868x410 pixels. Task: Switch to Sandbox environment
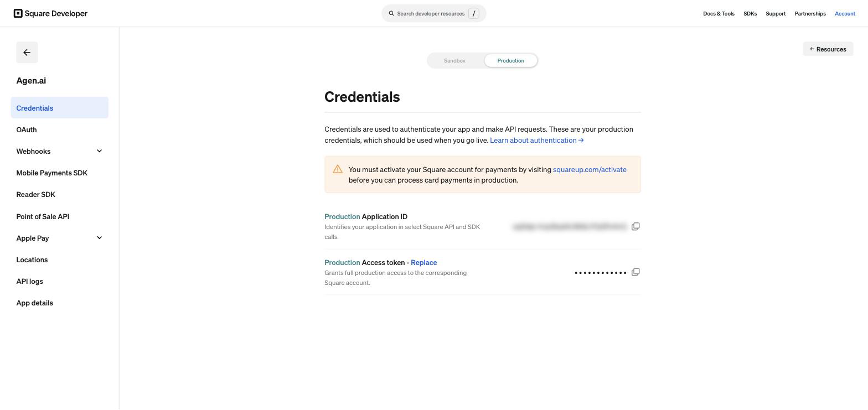pyautogui.click(x=454, y=60)
